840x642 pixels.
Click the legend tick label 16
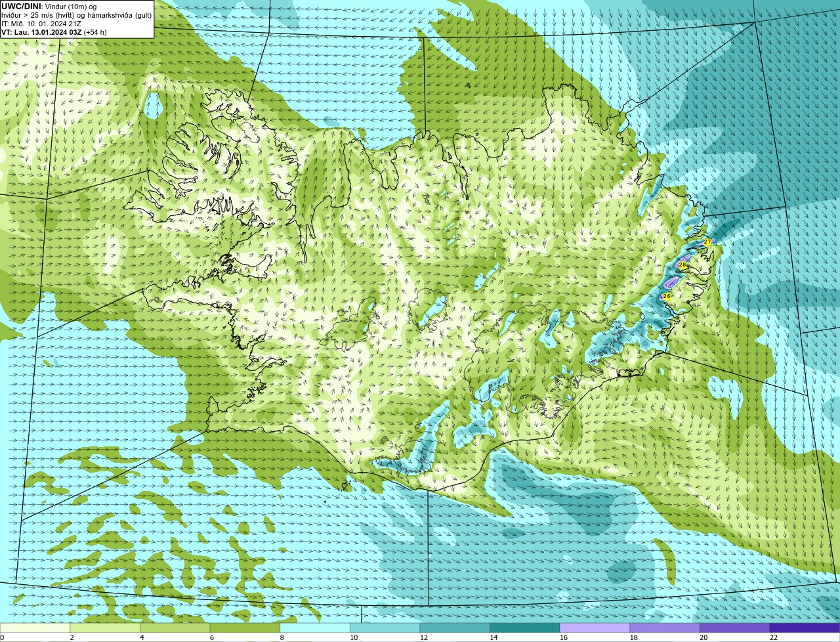click(x=564, y=637)
